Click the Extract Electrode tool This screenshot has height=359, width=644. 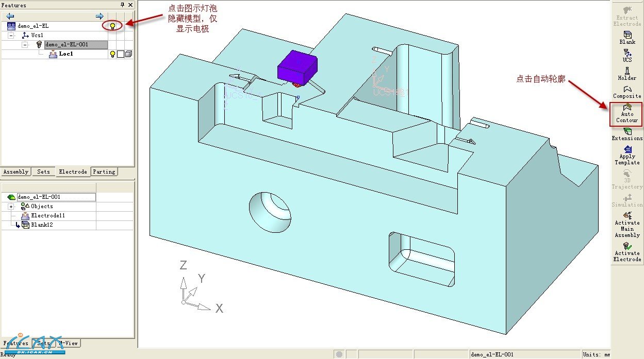(x=627, y=16)
